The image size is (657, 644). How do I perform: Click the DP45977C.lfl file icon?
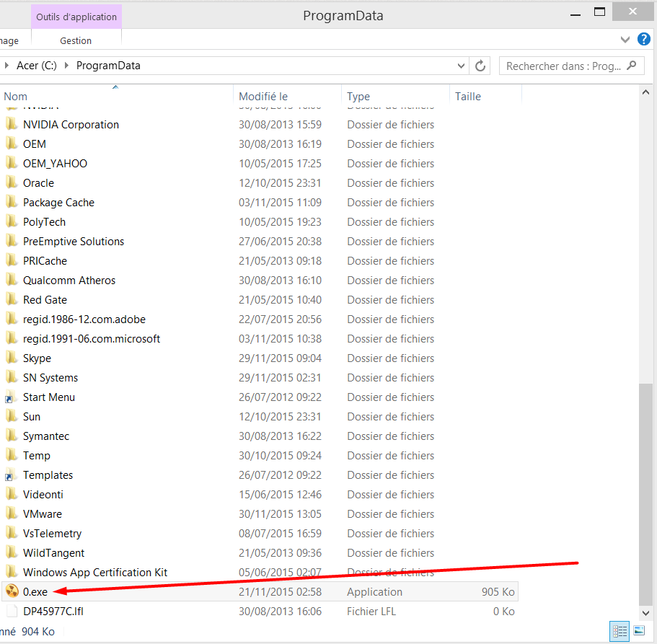12,611
